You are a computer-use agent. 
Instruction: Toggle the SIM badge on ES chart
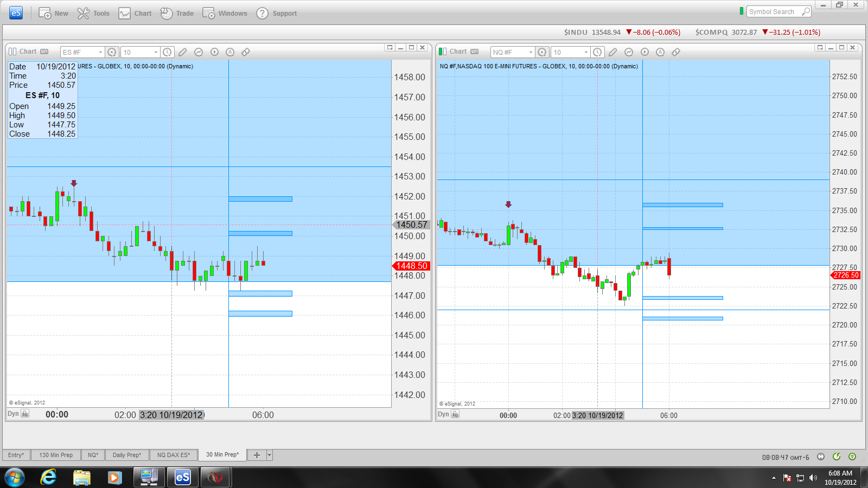(x=44, y=52)
